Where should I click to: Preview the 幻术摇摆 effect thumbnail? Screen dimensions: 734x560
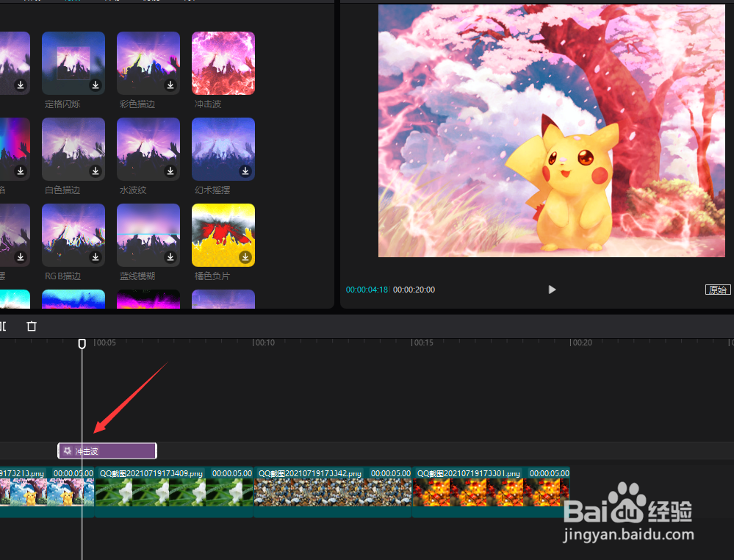click(x=223, y=149)
